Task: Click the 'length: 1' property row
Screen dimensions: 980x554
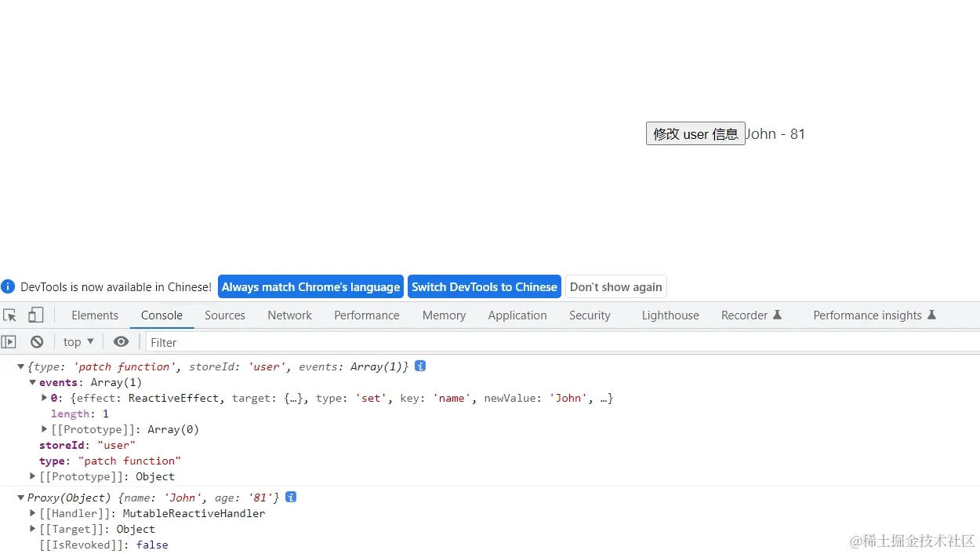Action: pyautogui.click(x=80, y=414)
